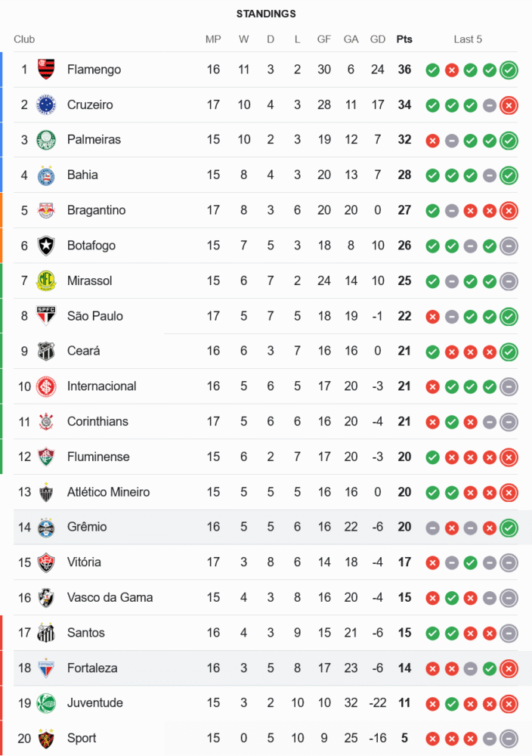Viewport: 532px width, 756px height.
Task: Click the Palmeiras club crest
Action: [47, 140]
